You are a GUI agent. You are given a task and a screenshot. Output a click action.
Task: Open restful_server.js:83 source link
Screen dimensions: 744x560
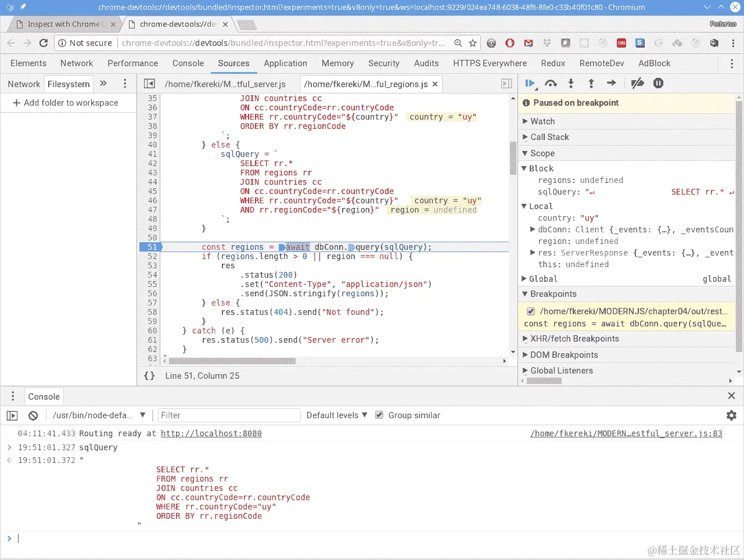pyautogui.click(x=626, y=433)
